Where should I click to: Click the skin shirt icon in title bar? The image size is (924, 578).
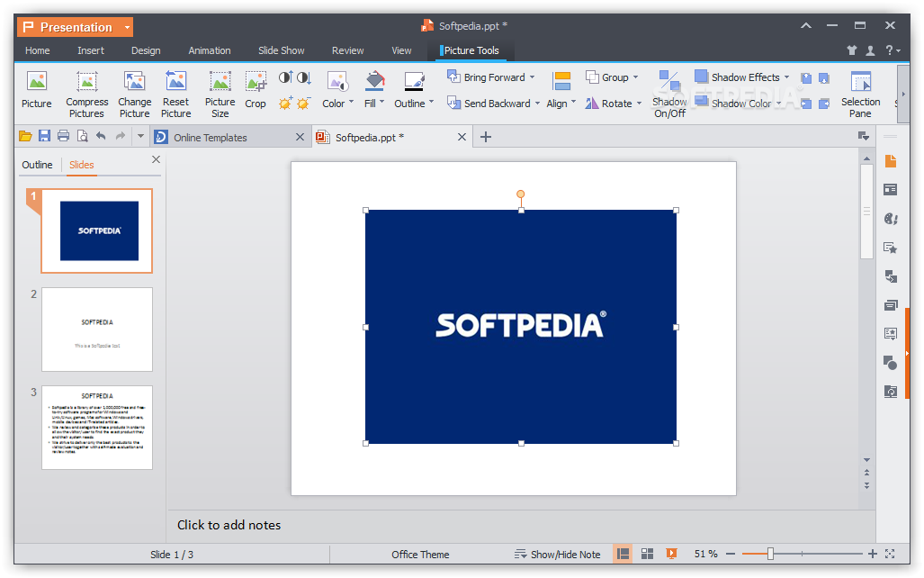851,50
